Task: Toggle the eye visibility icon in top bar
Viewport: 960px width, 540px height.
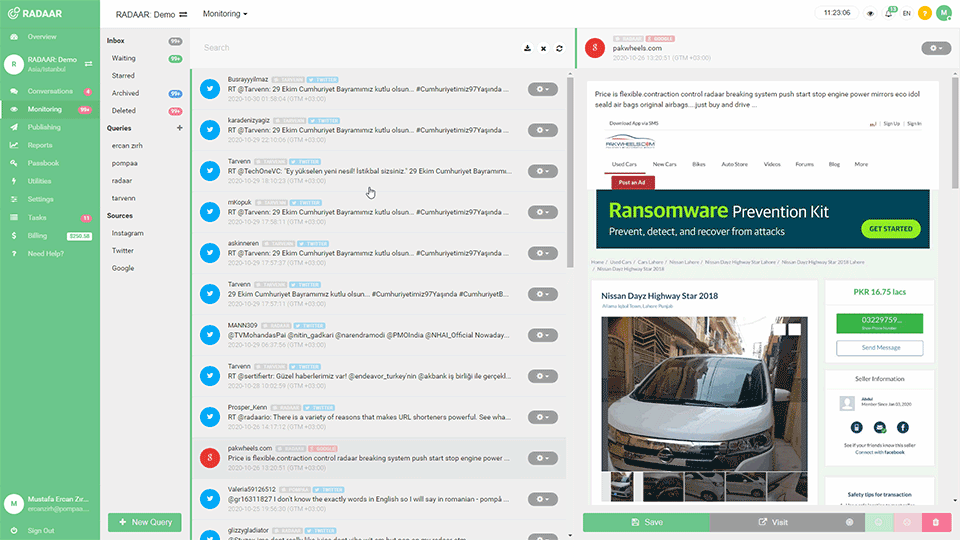Action: [870, 13]
